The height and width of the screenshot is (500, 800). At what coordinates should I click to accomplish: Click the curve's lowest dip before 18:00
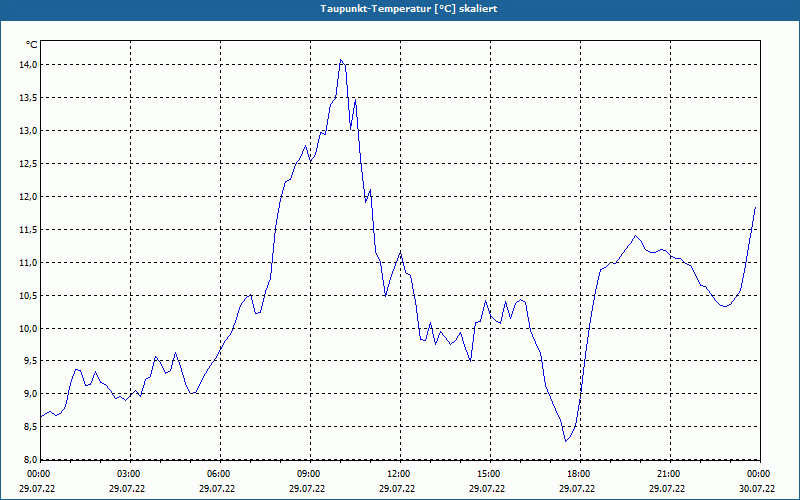(565, 441)
